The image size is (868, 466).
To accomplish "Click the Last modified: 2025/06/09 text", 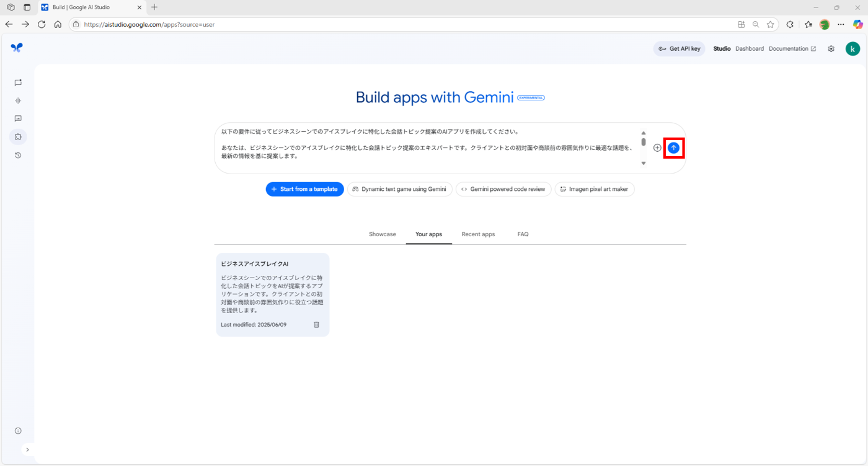I will pyautogui.click(x=254, y=325).
